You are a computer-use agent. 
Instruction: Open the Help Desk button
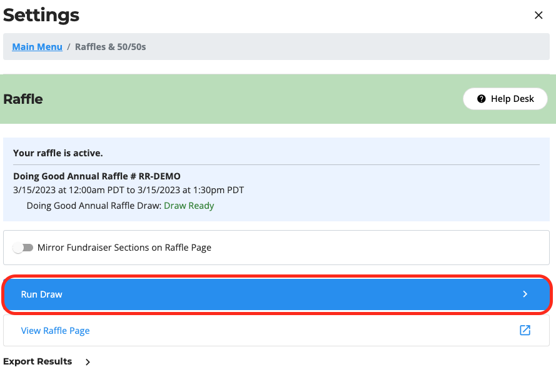[x=505, y=99]
